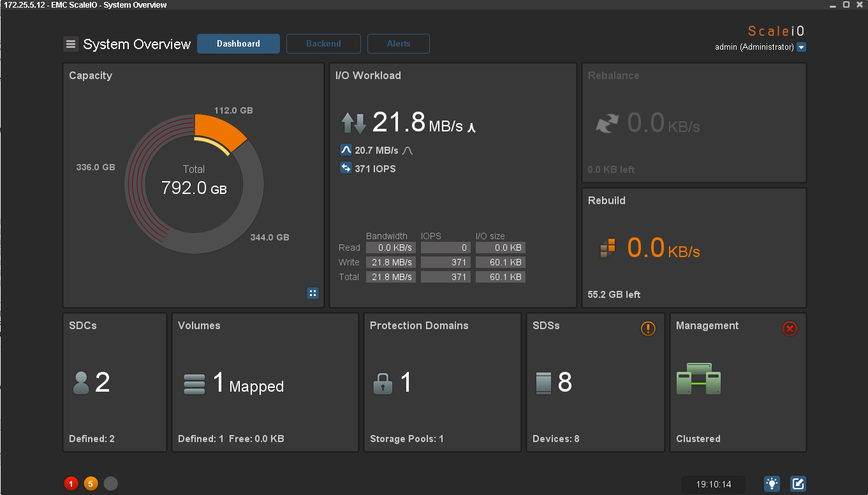The image size is (868, 495).
Task: Expand the admin user dropdown arrow
Action: tap(802, 47)
